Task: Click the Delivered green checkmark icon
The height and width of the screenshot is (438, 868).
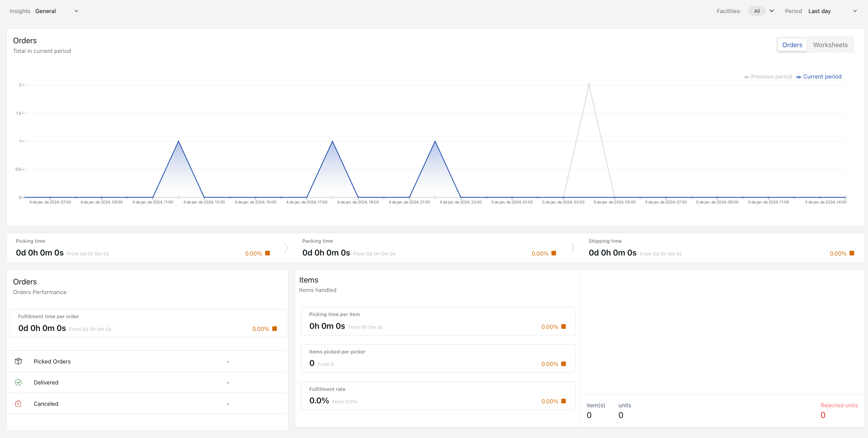Action: (x=18, y=382)
